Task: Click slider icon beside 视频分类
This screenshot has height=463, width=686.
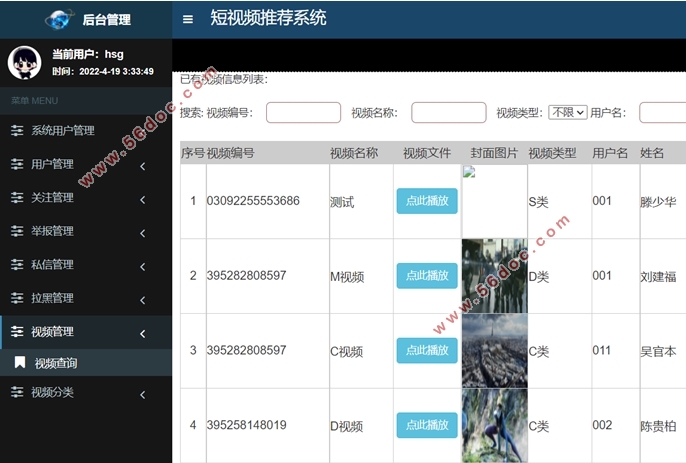Action: 17,393
